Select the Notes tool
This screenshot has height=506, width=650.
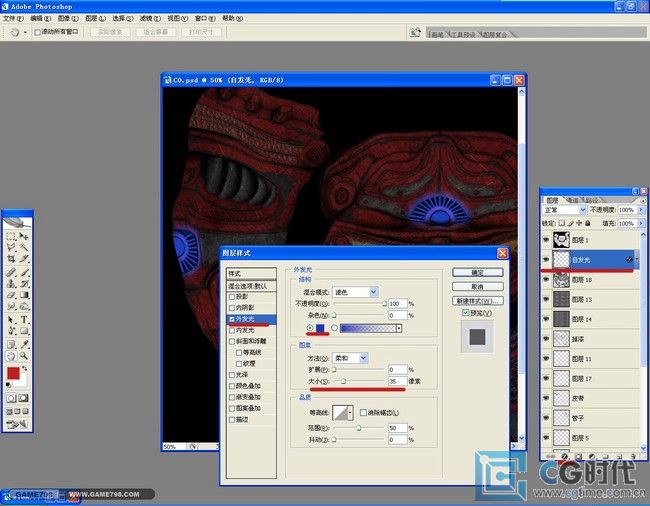[x=11, y=344]
